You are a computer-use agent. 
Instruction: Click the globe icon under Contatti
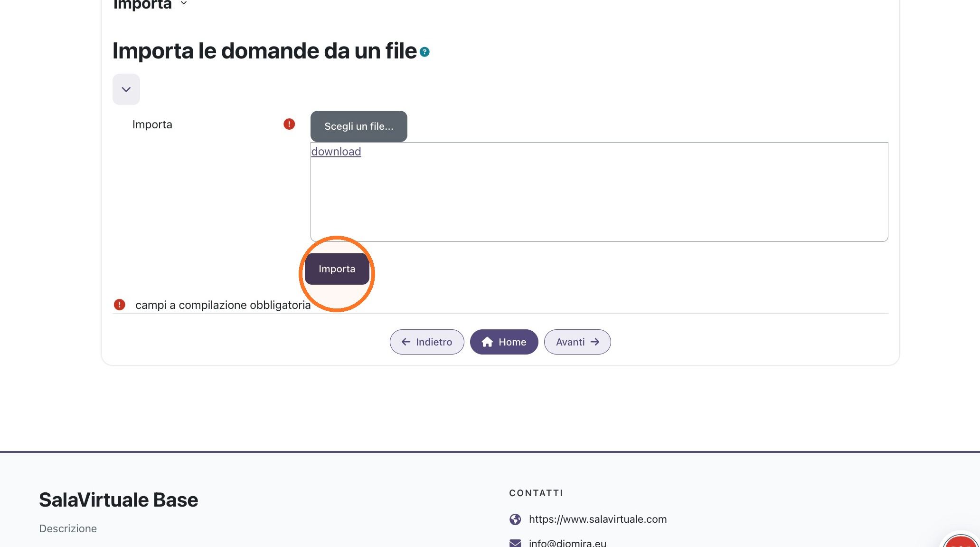click(x=515, y=519)
